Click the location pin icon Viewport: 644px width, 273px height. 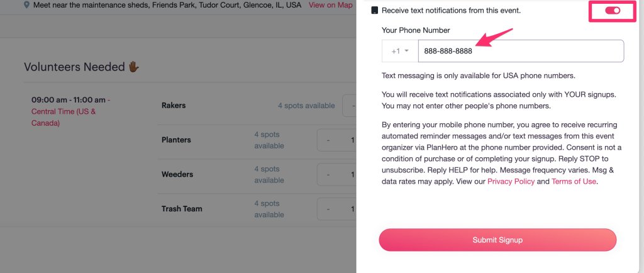26,5
